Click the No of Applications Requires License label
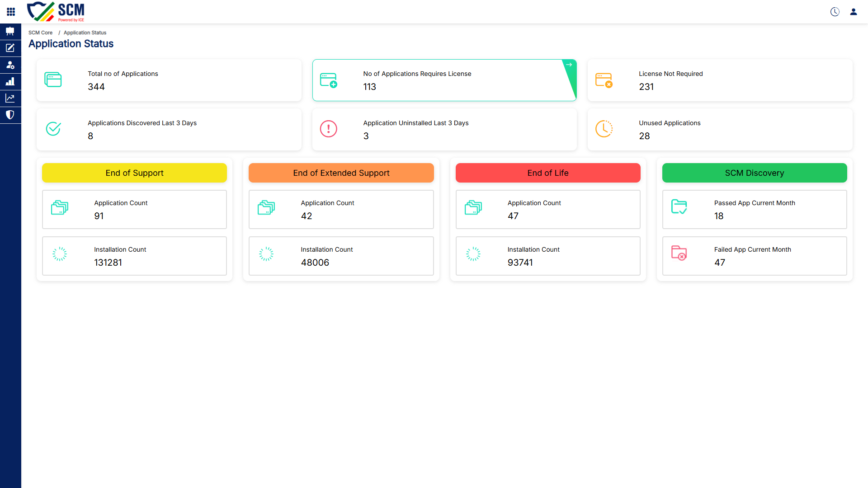 pyautogui.click(x=417, y=74)
